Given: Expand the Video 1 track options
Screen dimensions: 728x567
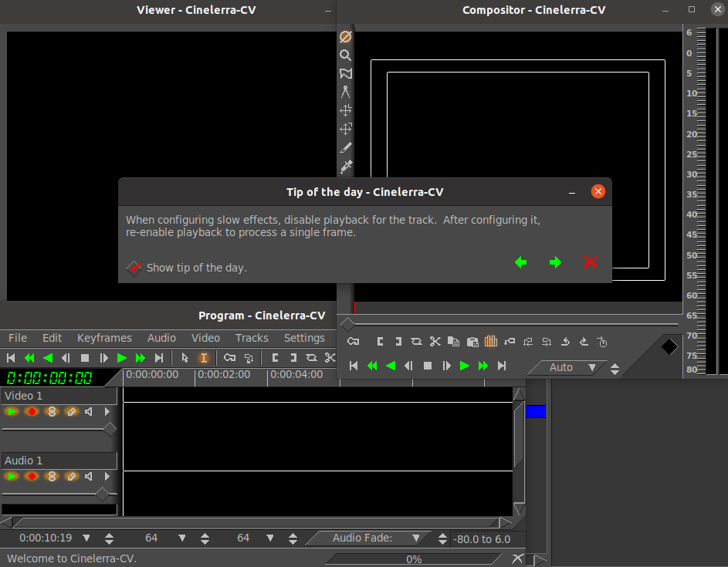Looking at the screenshot, I should click(x=107, y=412).
